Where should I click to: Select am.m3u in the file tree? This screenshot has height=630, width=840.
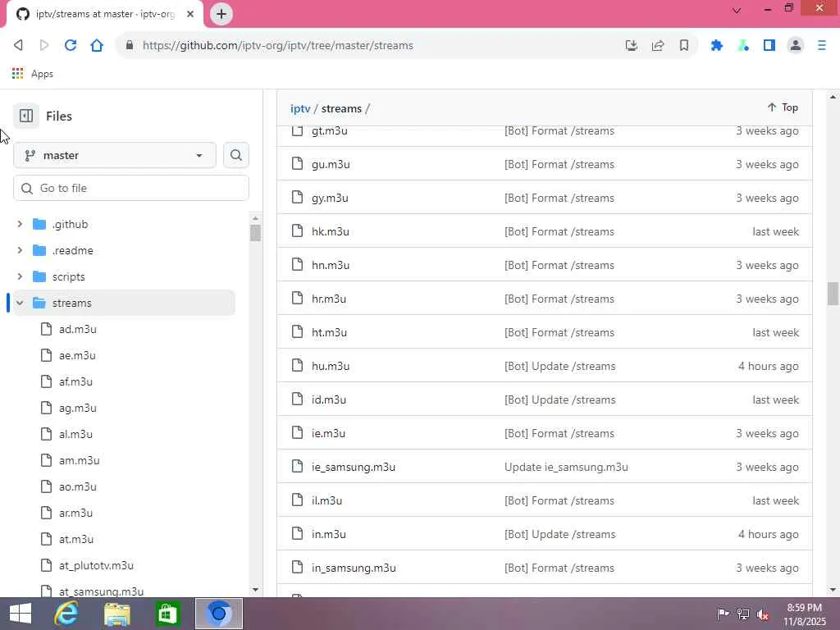[x=80, y=460]
